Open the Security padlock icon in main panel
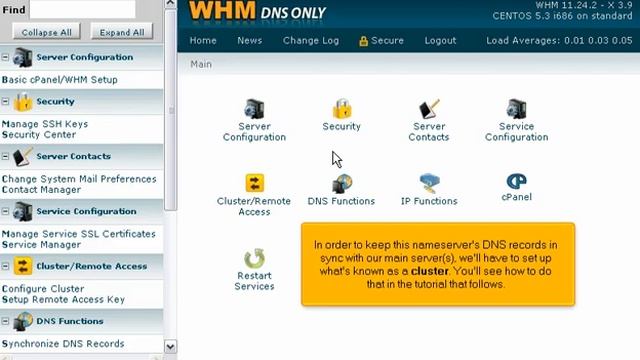The height and width of the screenshot is (360, 640). coord(342,109)
